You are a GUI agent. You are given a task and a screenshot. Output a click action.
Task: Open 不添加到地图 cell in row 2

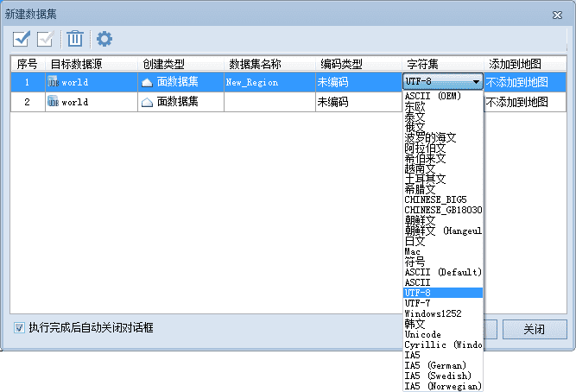(525, 102)
